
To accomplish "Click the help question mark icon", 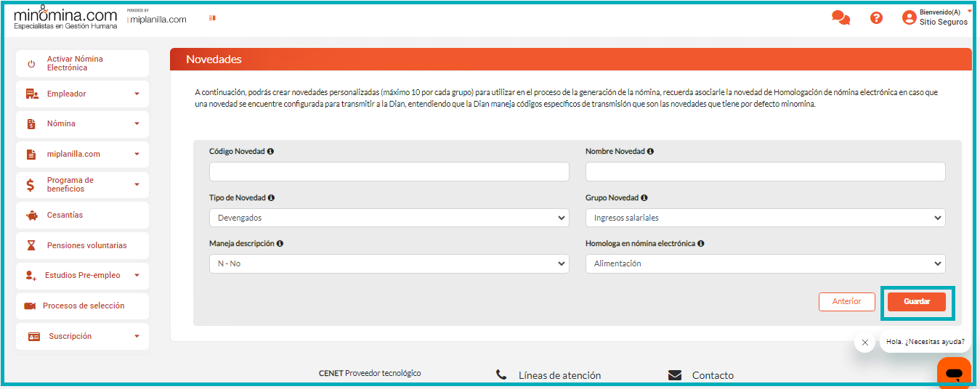I will click(876, 18).
